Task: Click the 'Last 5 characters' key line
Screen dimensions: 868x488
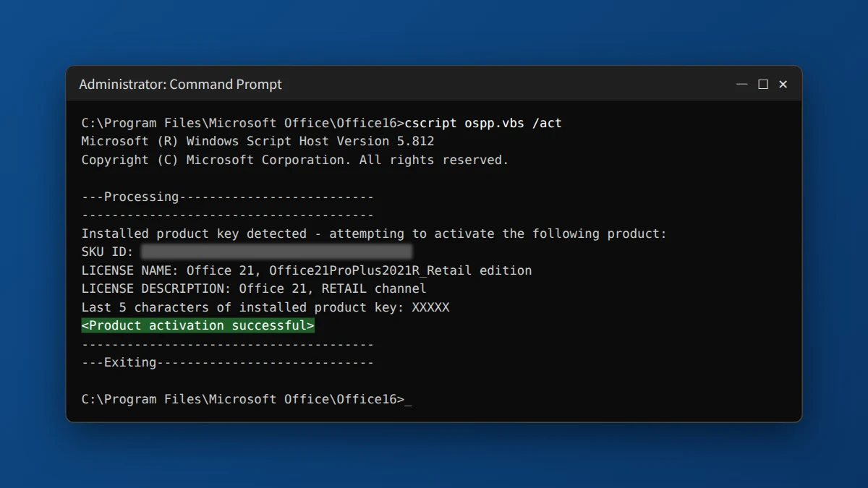Action: (265, 307)
